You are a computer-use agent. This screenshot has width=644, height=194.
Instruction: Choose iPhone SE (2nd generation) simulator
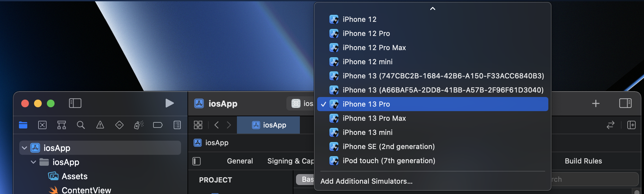click(x=432, y=146)
